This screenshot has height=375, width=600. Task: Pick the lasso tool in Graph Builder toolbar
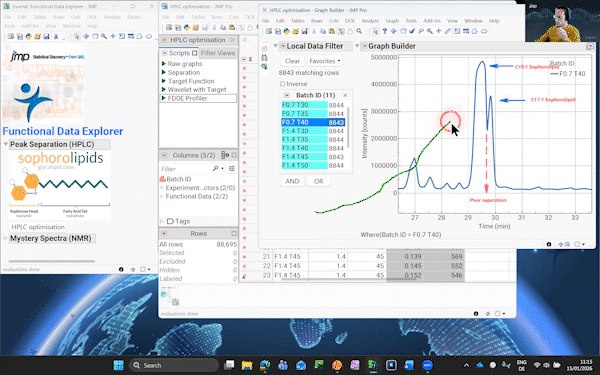421,31
